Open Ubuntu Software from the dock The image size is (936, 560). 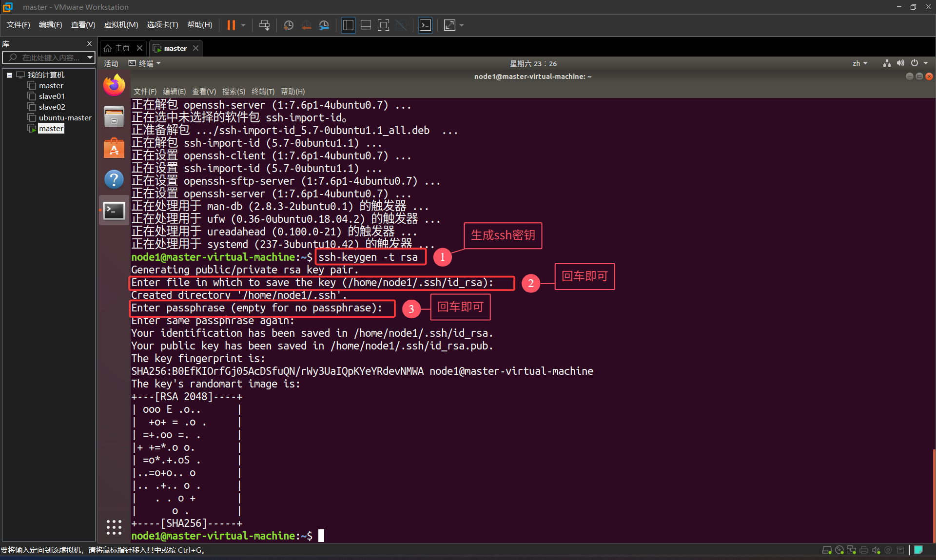[114, 148]
